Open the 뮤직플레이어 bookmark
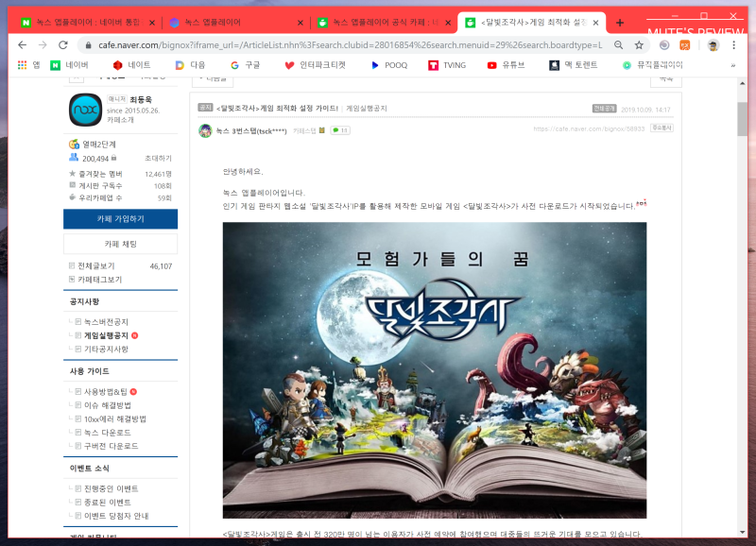Image resolution: width=756 pixels, height=546 pixels. [652, 65]
